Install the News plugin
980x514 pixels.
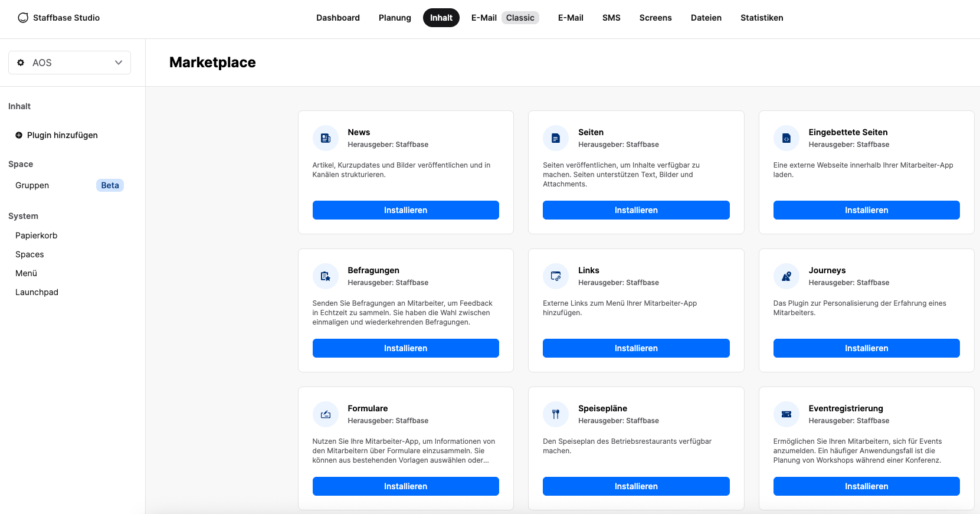pyautogui.click(x=406, y=210)
